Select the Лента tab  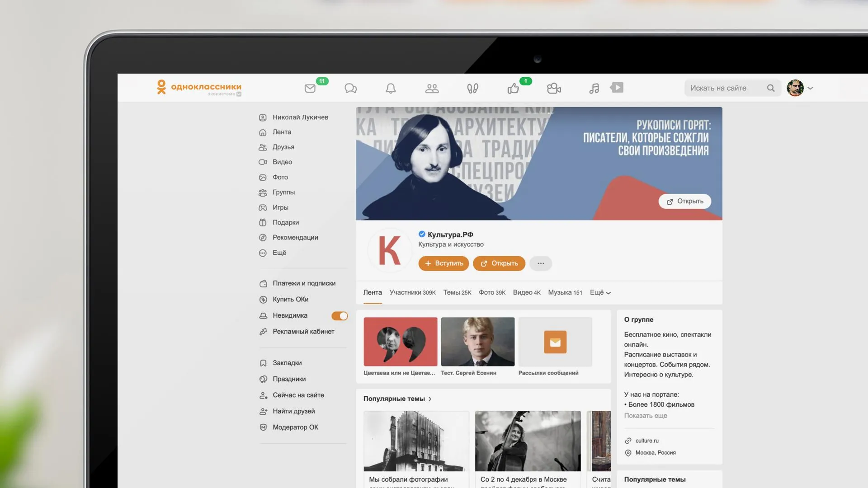[373, 293]
